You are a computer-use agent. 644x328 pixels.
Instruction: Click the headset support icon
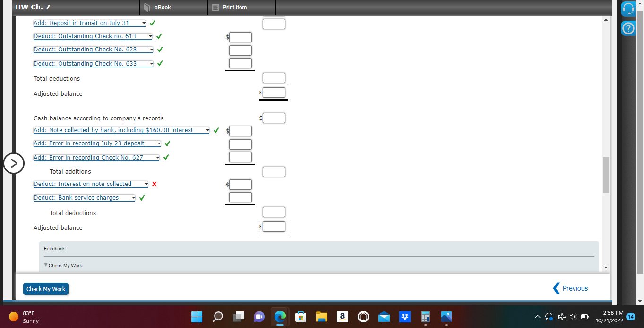[628, 8]
